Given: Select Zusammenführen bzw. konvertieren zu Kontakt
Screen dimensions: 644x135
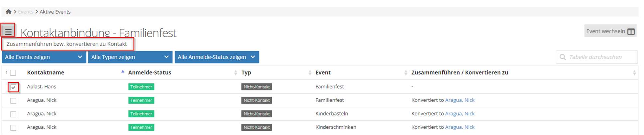Looking at the screenshot, I should (x=67, y=44).
